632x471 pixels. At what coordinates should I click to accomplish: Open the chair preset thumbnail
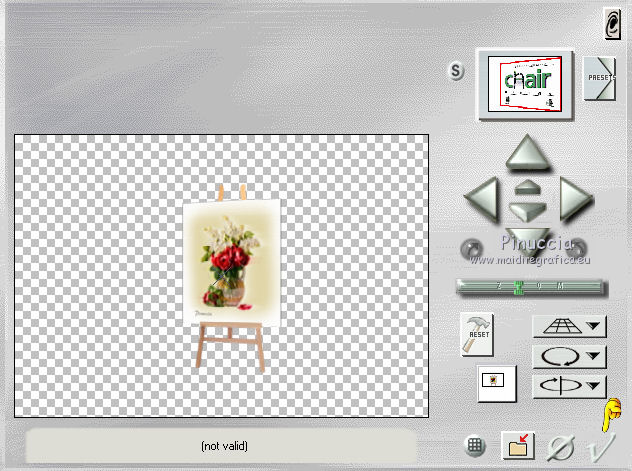[x=524, y=84]
